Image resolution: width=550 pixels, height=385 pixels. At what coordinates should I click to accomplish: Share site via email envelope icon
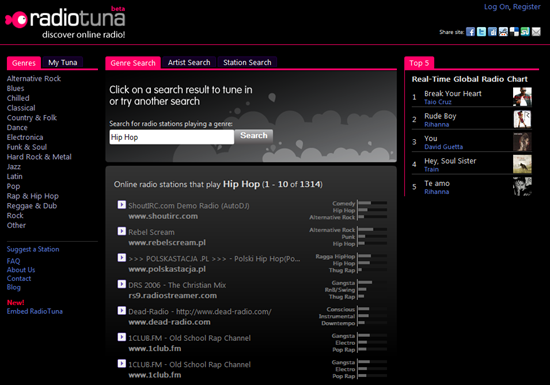(x=536, y=32)
